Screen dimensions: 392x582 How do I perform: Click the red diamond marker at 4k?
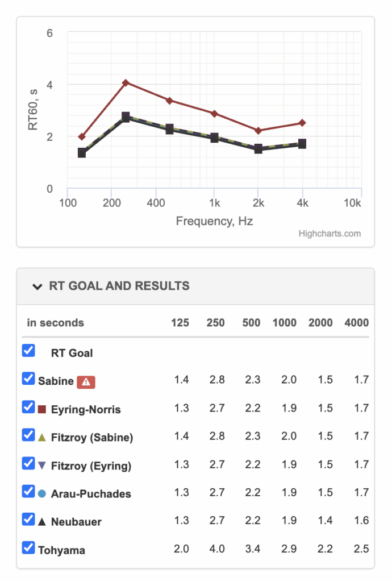point(302,123)
